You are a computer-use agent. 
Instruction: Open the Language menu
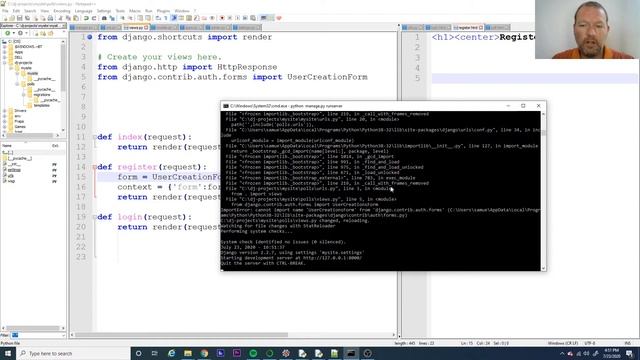84,11
